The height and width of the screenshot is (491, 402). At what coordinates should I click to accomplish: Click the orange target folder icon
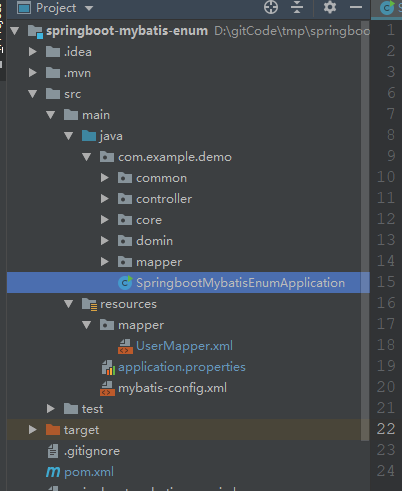(x=53, y=430)
